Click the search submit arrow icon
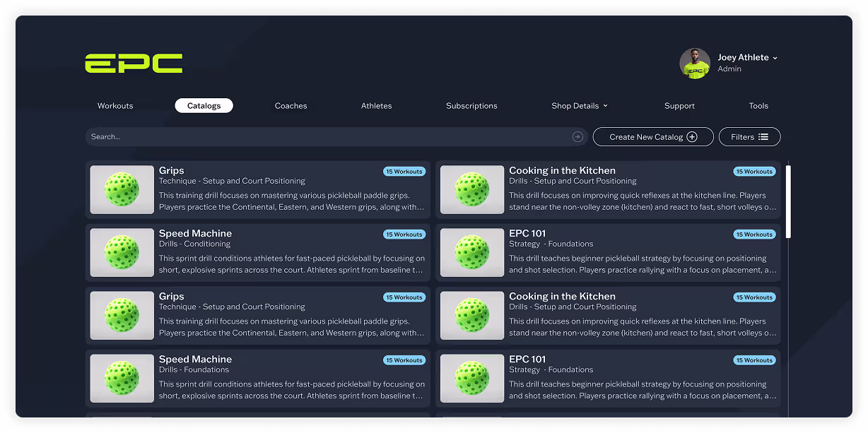This screenshot has height=433, width=868. click(578, 136)
